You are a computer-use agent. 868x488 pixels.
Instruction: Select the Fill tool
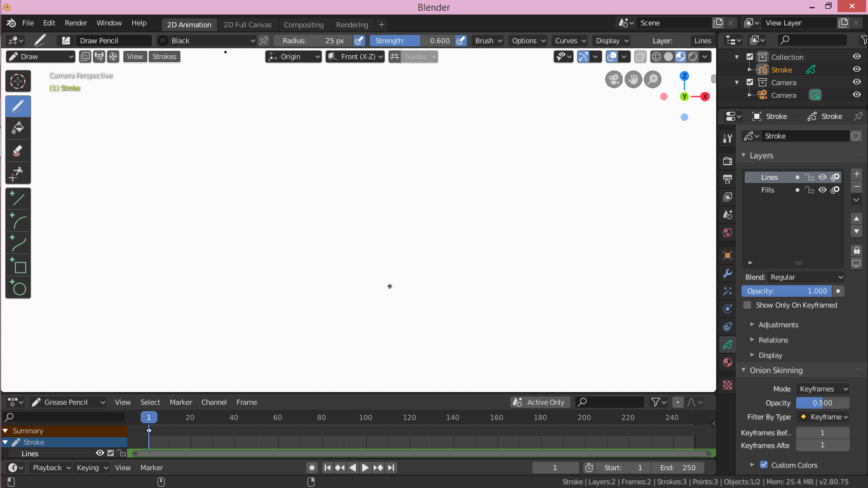pyautogui.click(x=18, y=128)
